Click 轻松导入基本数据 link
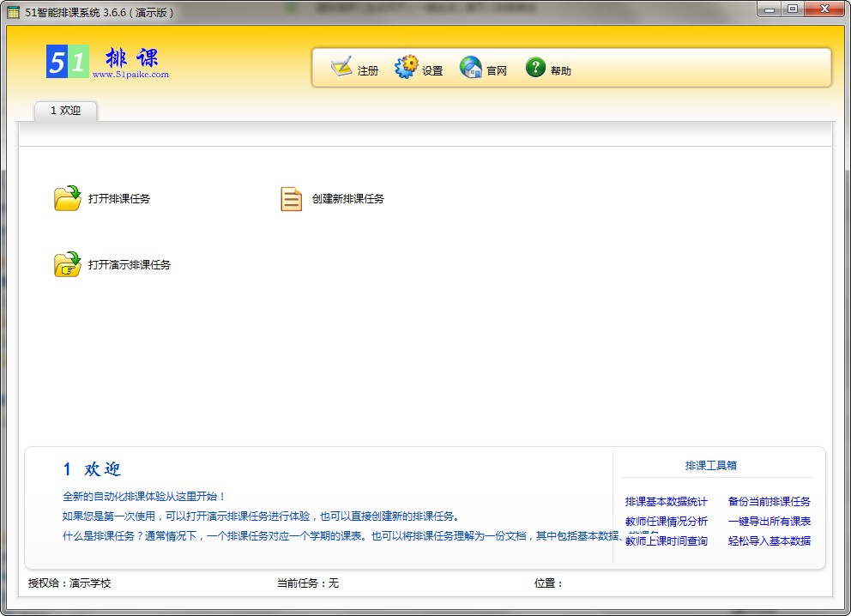This screenshot has height=616, width=851. point(769,541)
